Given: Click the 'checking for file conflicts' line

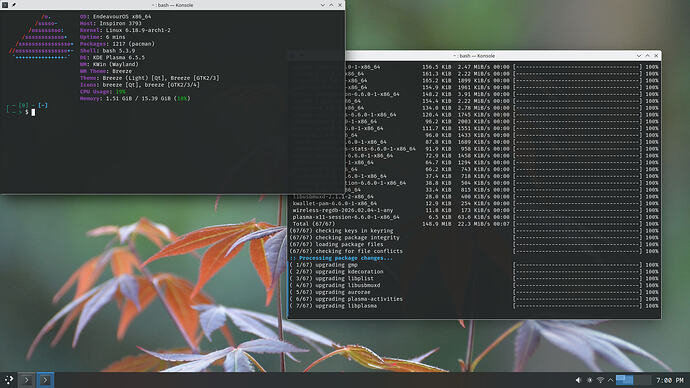Looking at the screenshot, I should [x=346, y=251].
